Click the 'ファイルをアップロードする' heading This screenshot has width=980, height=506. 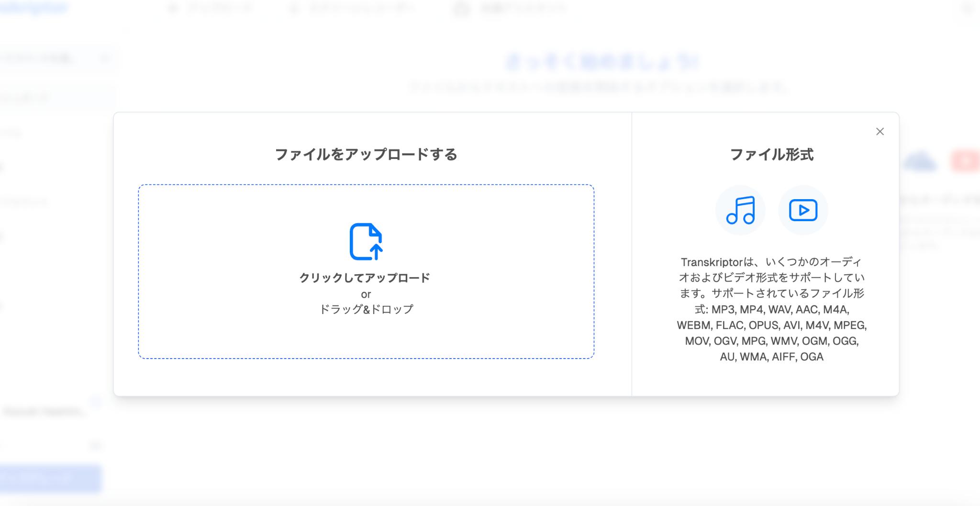366,155
